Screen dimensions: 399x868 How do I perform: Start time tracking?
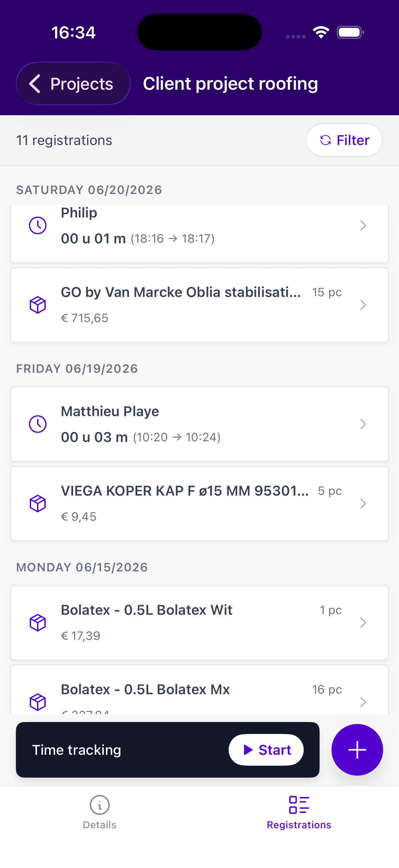click(x=266, y=750)
